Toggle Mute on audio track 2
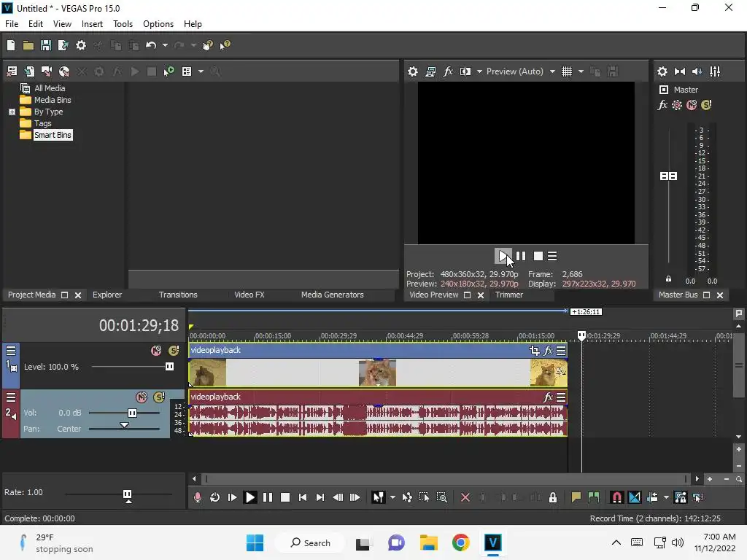Viewport: 747px width, 560px height. pyautogui.click(x=142, y=397)
